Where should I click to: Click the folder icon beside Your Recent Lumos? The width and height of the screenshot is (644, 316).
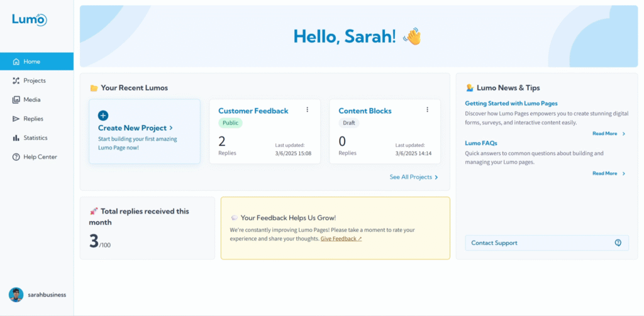(94, 88)
